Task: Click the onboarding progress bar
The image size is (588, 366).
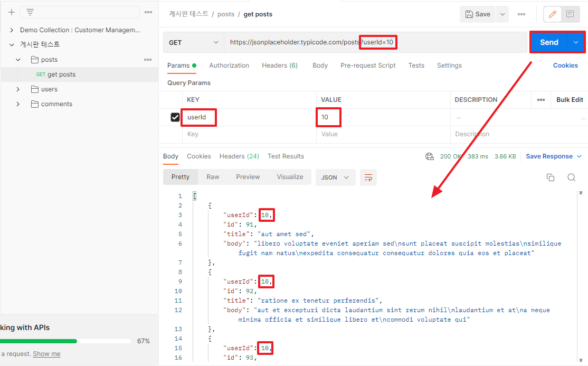Action: click(x=65, y=341)
